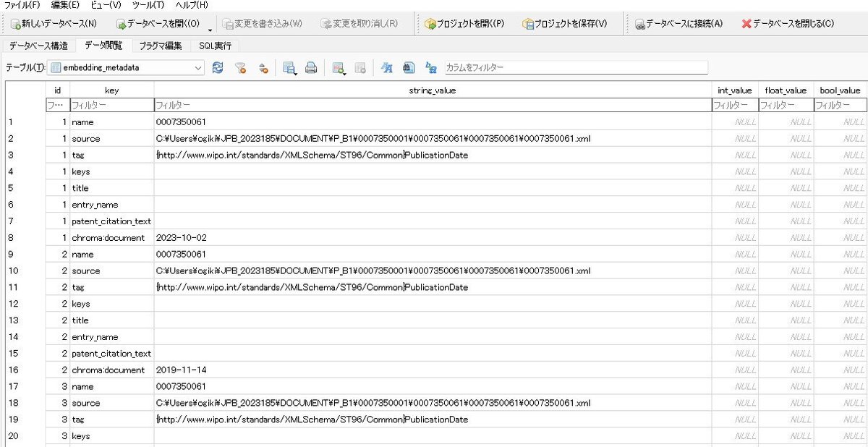Switch to データ閲覧 tab

[103, 46]
